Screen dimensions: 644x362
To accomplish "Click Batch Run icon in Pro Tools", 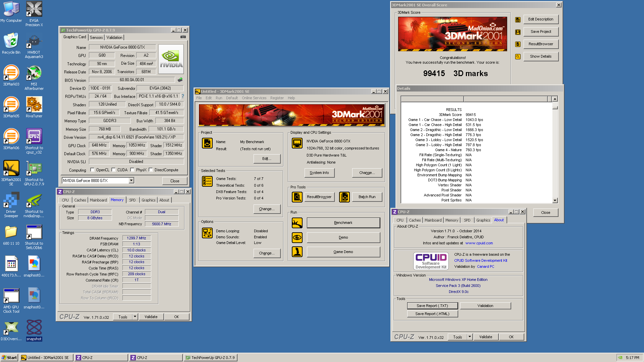I will (x=344, y=197).
